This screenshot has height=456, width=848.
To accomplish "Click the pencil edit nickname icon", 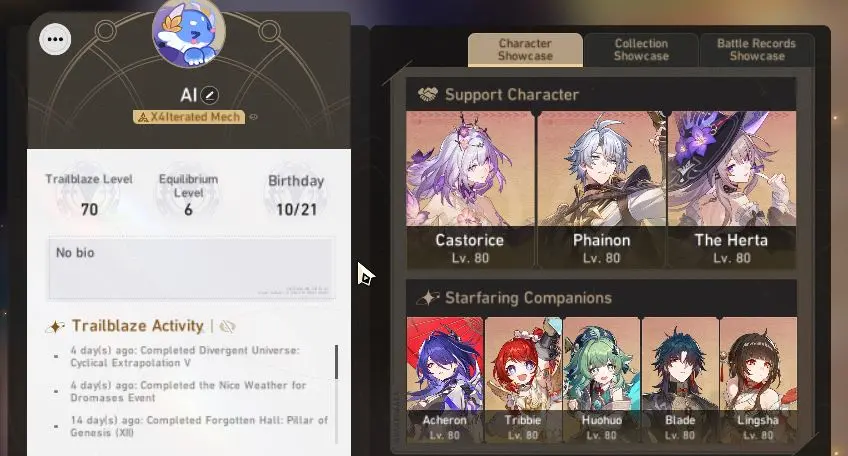I will click(210, 95).
